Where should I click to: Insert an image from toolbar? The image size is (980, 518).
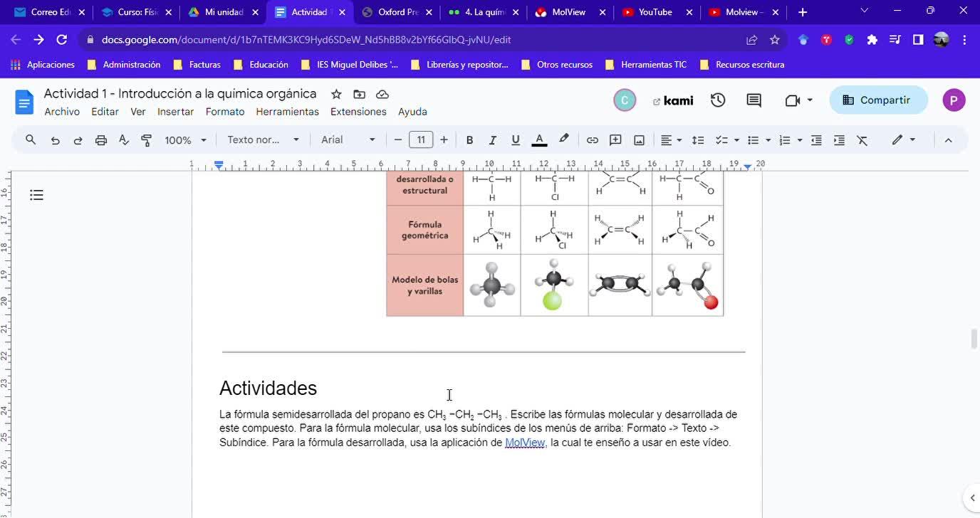tap(639, 140)
